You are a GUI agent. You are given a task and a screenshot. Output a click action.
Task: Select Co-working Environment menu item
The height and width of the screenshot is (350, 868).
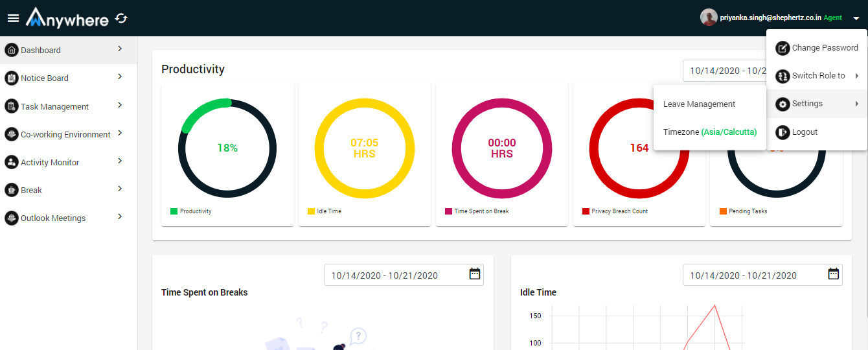coord(69,134)
